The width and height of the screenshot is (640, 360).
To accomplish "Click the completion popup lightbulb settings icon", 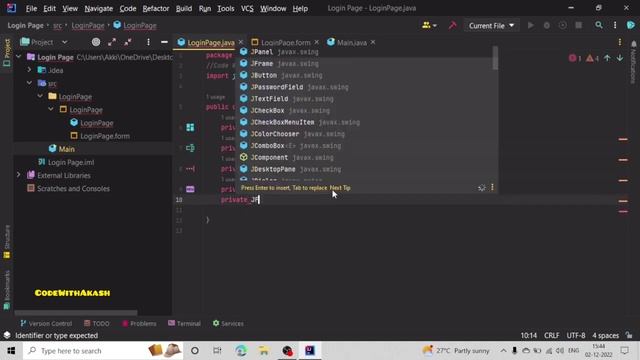I will (482, 188).
